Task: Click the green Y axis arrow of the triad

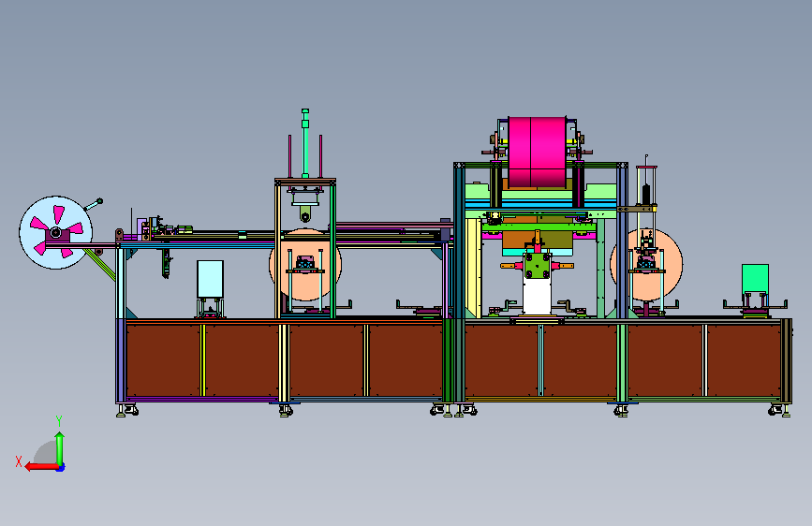Action: [60, 449]
